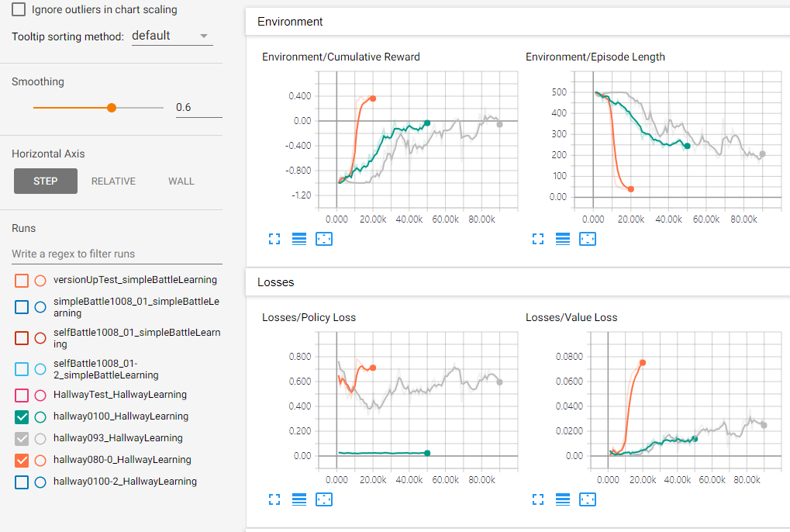
Task: Click the green endpoint on Episode Length chart
Action: pos(687,146)
